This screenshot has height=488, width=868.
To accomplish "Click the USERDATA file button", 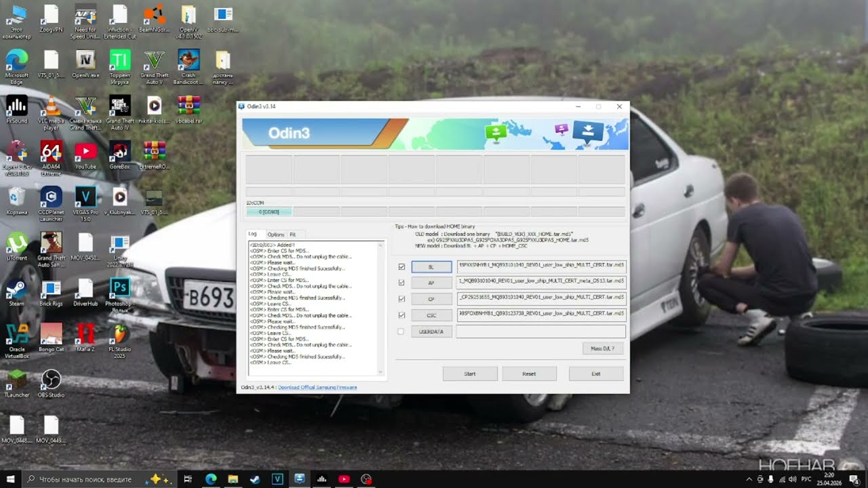I will coord(431,331).
